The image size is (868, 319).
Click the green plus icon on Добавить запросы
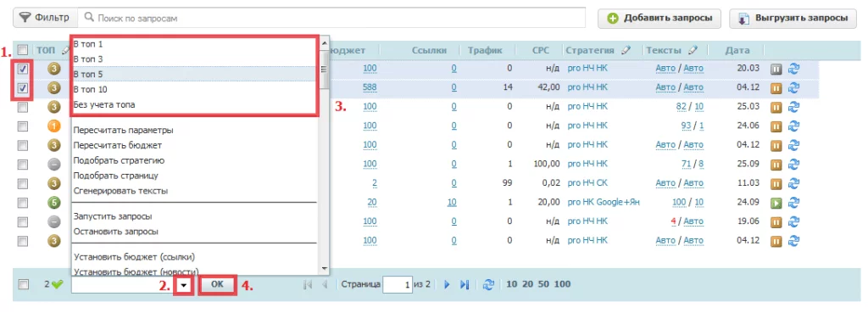[613, 19]
